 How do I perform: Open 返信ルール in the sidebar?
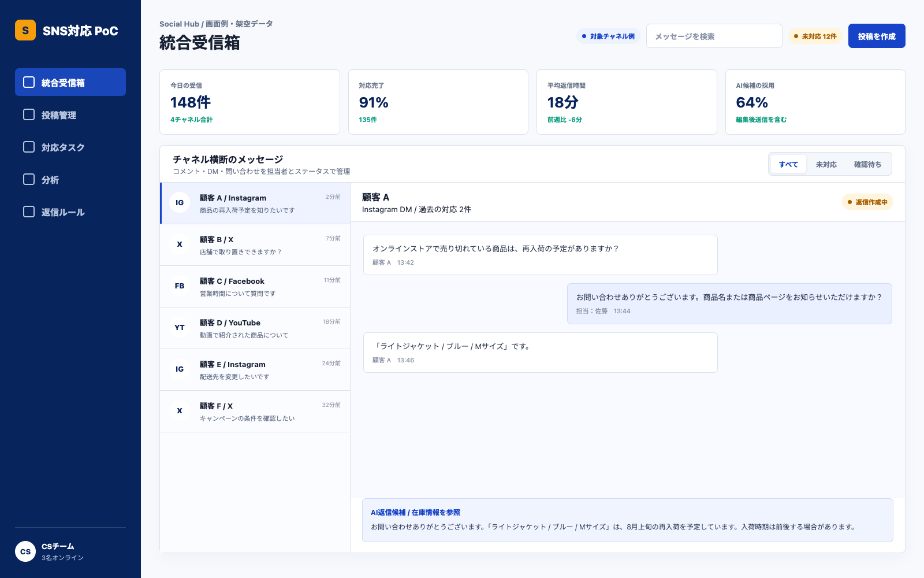click(x=70, y=212)
